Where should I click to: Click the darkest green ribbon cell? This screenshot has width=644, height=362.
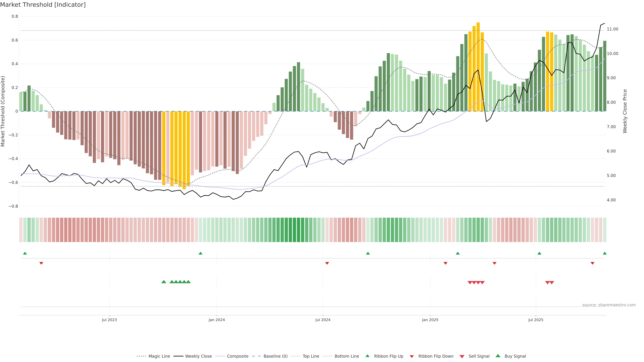[298, 230]
